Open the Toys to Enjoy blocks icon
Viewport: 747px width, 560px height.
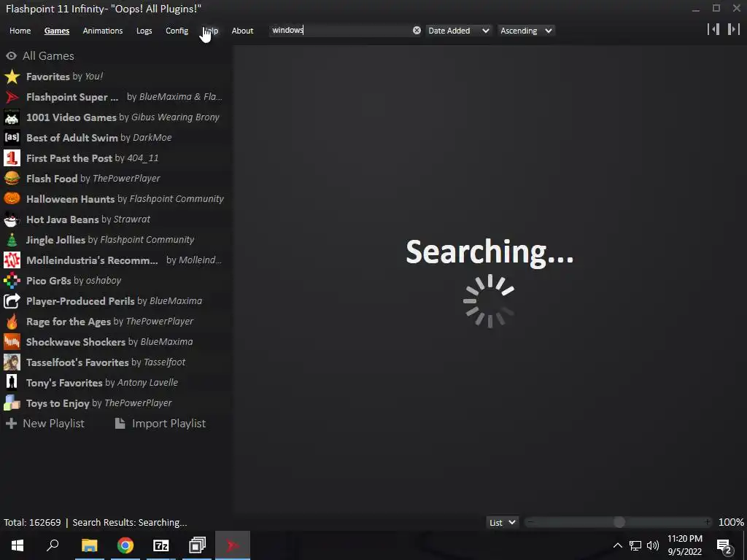click(x=12, y=404)
